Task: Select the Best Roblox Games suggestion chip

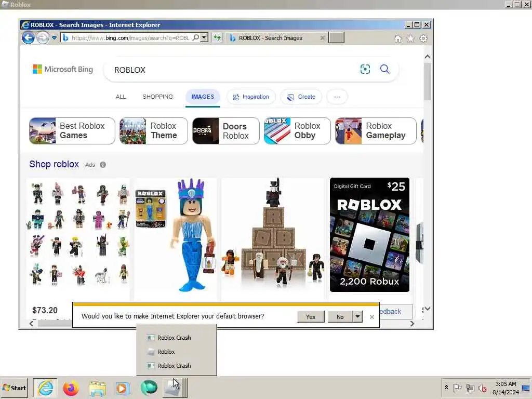Action: pos(72,130)
